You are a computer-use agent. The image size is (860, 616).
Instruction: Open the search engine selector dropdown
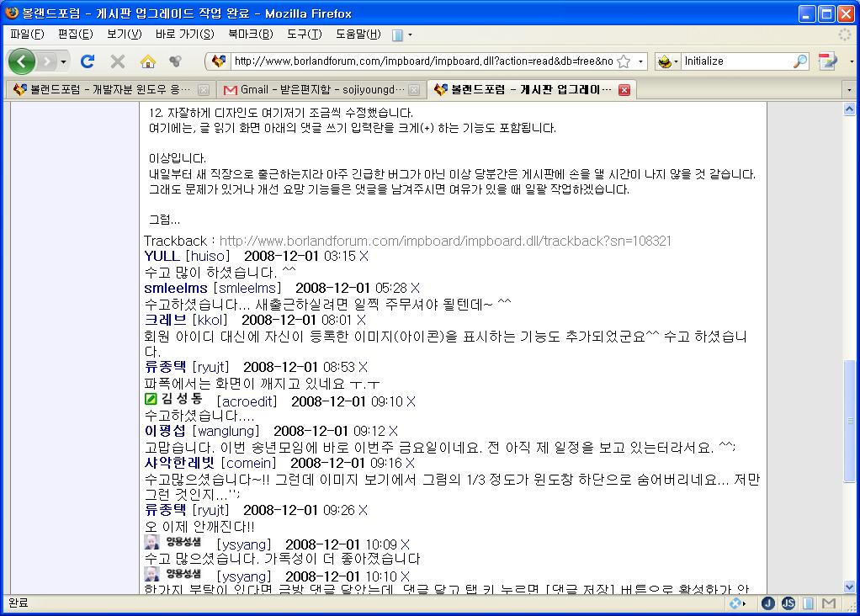pos(668,61)
